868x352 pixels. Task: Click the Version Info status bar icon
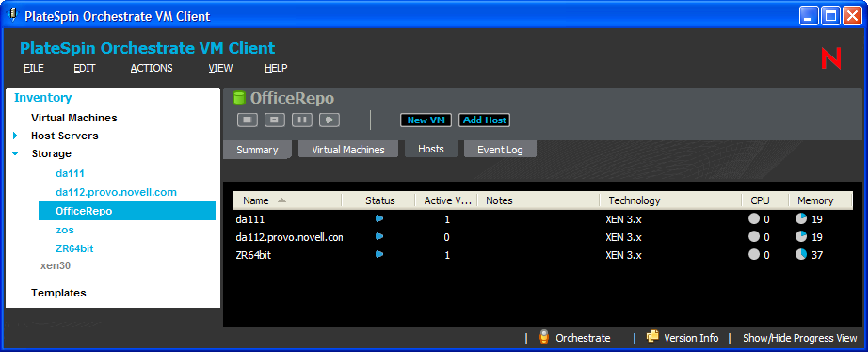point(652,336)
